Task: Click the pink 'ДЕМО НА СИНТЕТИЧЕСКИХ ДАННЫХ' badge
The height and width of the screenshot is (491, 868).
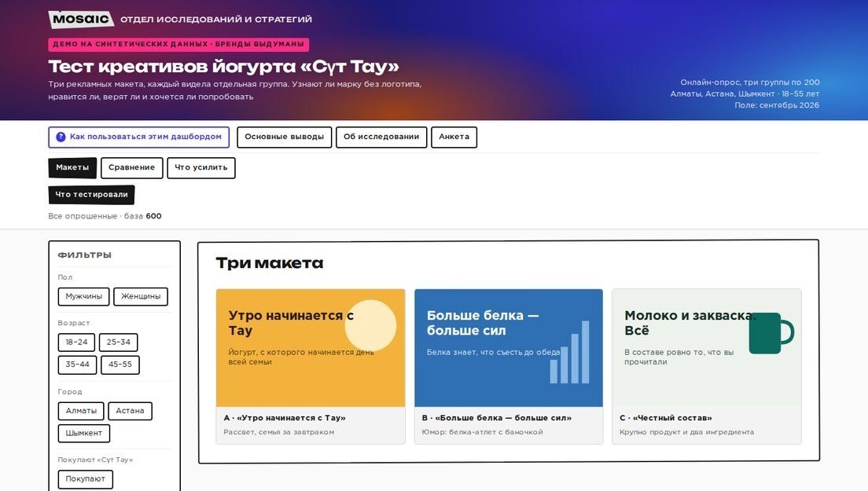Action: pyautogui.click(x=178, y=44)
